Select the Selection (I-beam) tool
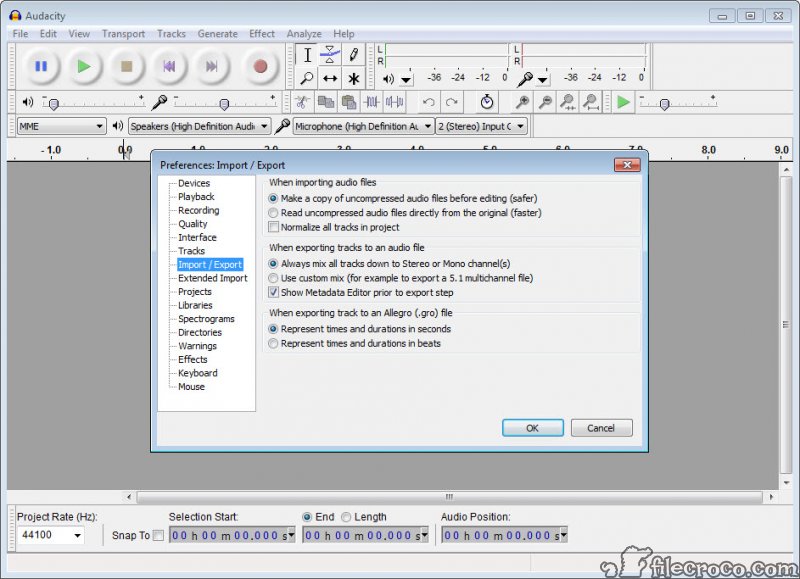 [x=307, y=55]
